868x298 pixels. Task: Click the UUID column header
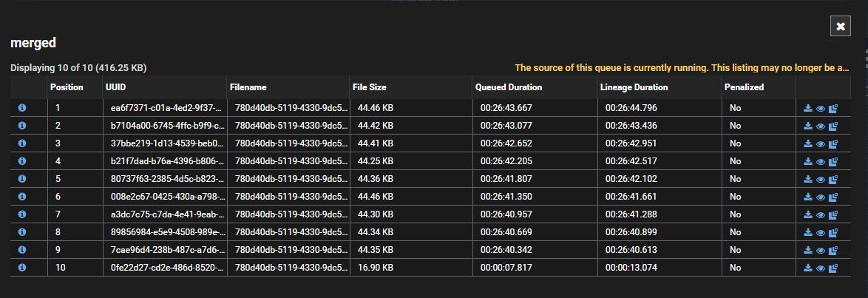point(164,87)
